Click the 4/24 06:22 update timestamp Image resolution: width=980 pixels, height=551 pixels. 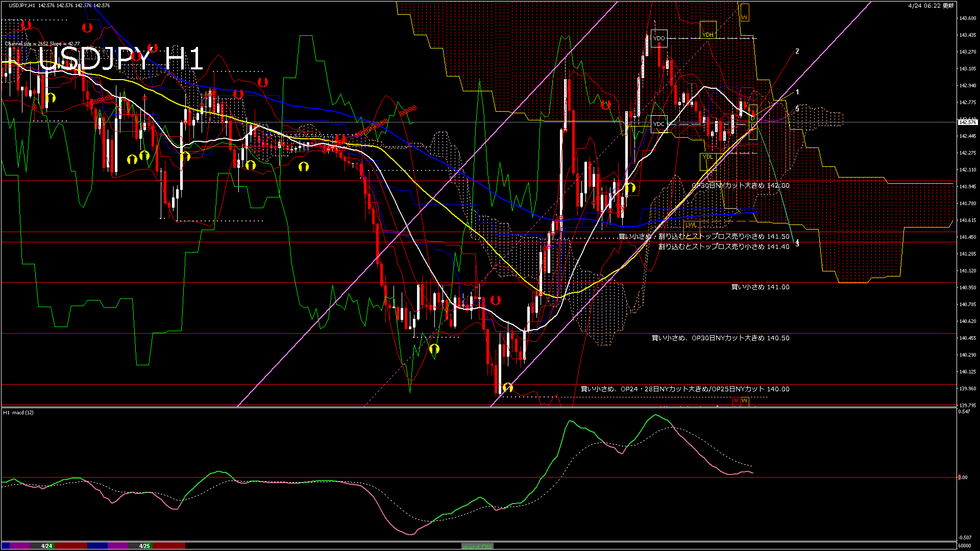coord(930,5)
